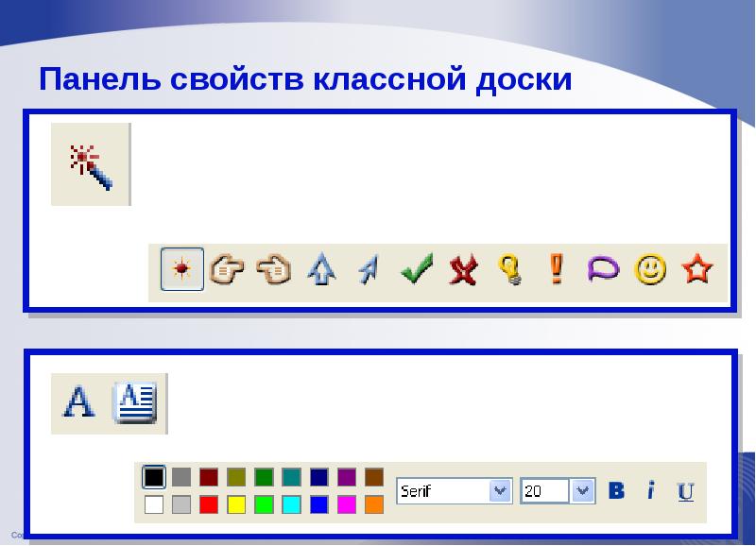Pick the blue up arrow stamp
This screenshot has height=546, width=756.
pyautogui.click(x=321, y=271)
